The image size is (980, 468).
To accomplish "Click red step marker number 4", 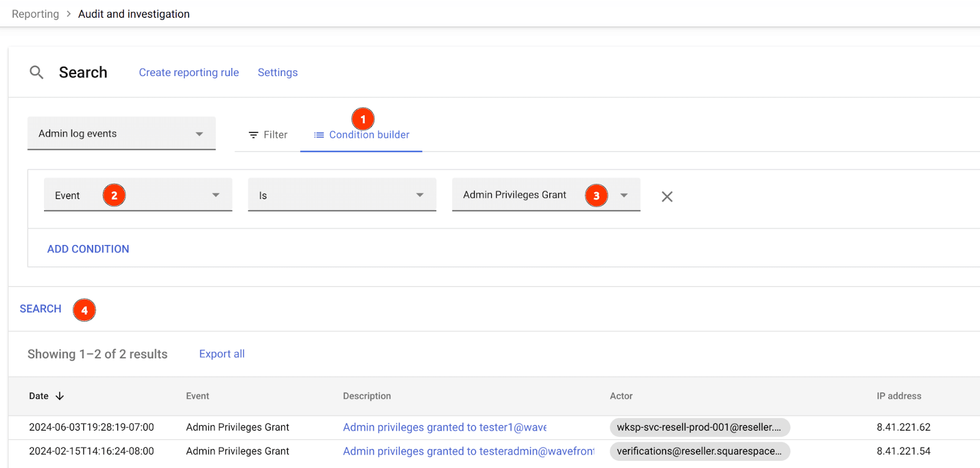I will 85,310.
